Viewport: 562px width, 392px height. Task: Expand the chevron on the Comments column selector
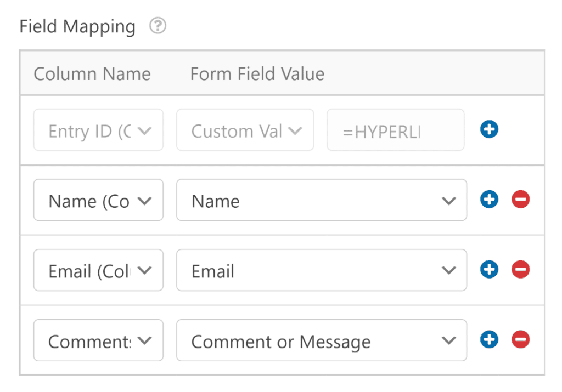[x=144, y=340]
